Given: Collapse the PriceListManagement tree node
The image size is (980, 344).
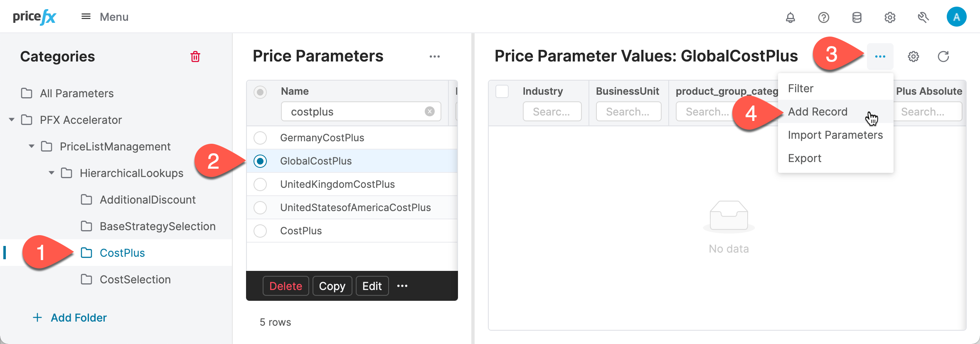Looking at the screenshot, I should click(32, 147).
